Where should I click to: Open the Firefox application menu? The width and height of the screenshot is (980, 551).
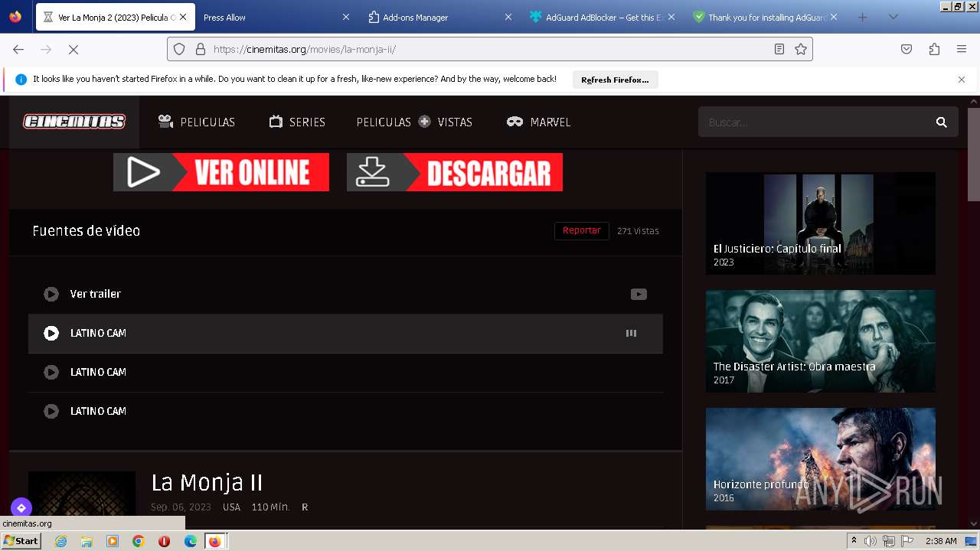(962, 49)
